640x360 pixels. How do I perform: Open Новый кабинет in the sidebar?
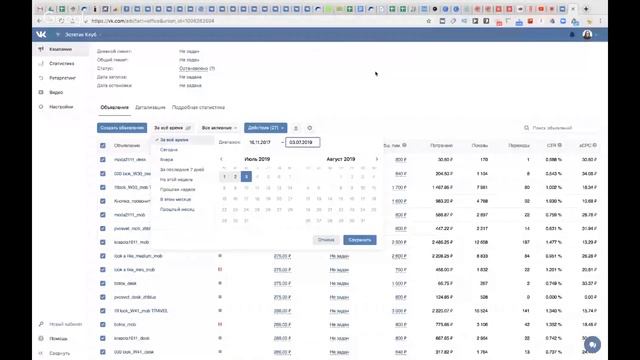(x=65, y=324)
